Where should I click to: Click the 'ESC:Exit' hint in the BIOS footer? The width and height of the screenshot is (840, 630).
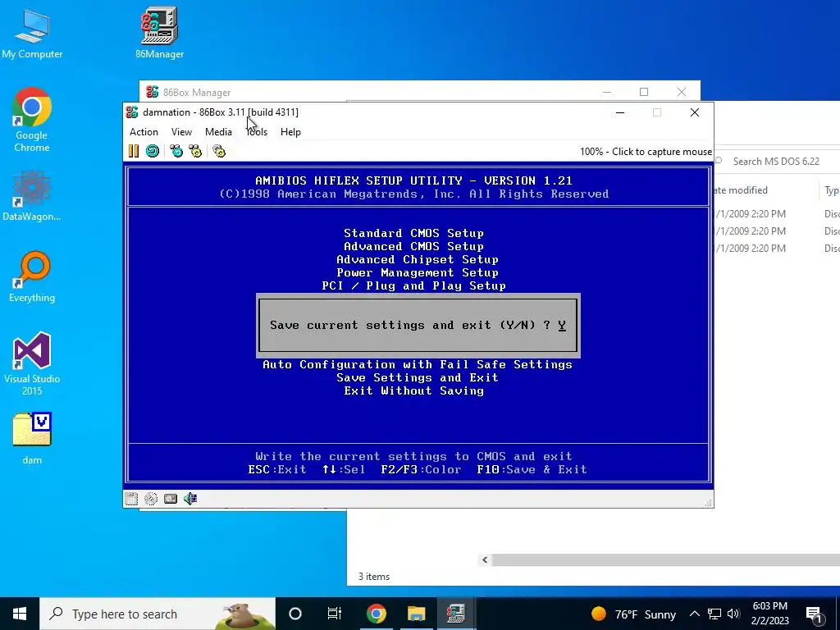277,469
